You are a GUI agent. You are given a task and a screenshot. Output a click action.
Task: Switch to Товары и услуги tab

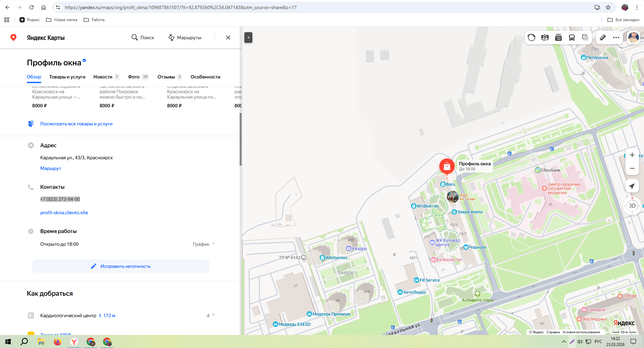click(x=67, y=77)
